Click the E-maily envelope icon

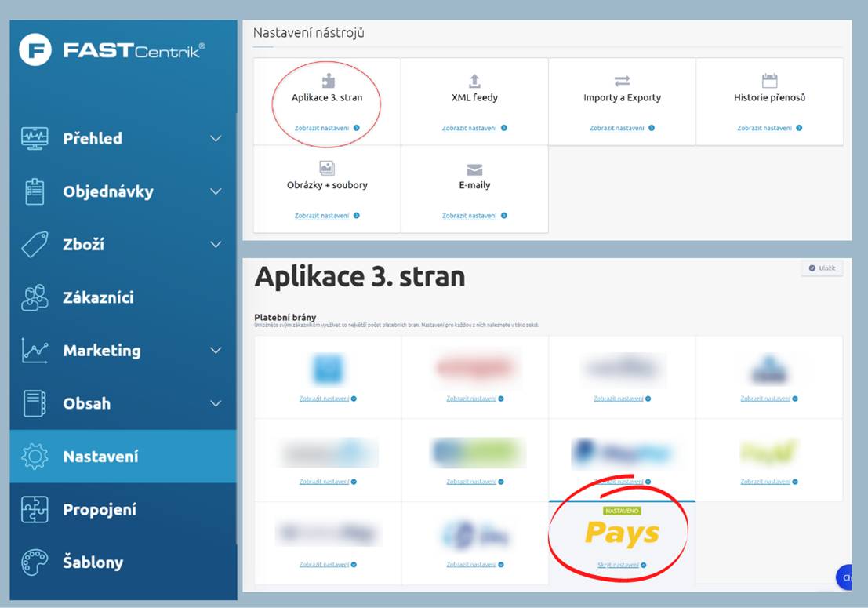coord(474,169)
